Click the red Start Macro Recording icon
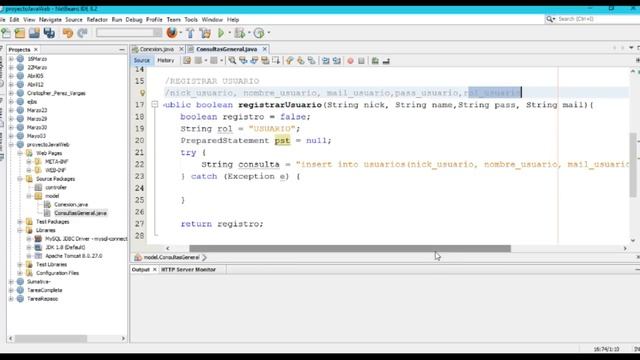 pyautogui.click(x=350, y=61)
